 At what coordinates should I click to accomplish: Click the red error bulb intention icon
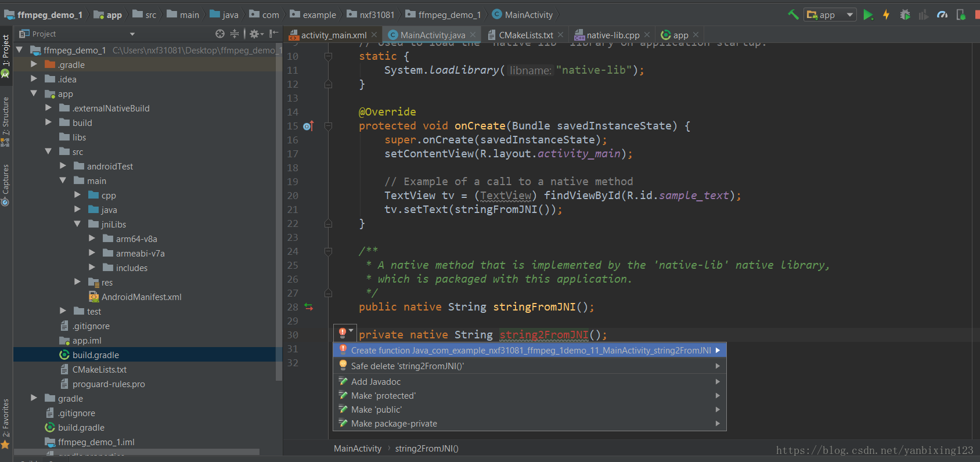pyautogui.click(x=343, y=333)
